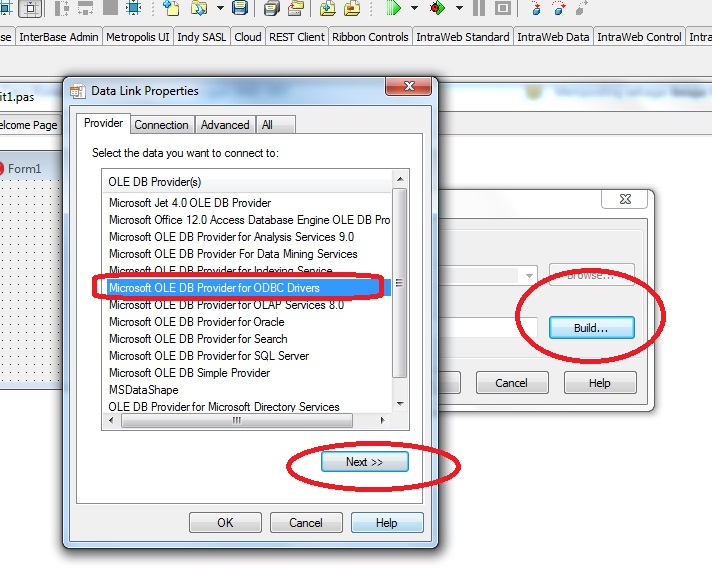This screenshot has width=712, height=570.
Task: Click the gray Run Until Return icon
Action: pos(581,8)
